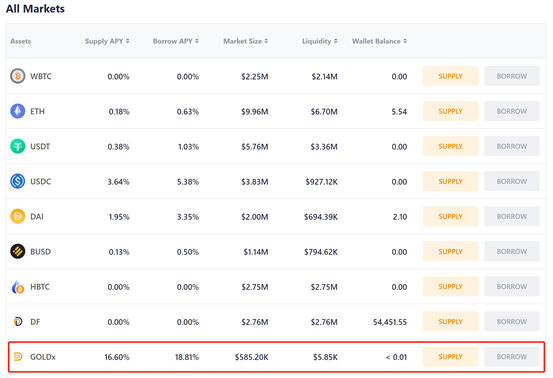Supply to the GOLDx market

[x=450, y=357]
